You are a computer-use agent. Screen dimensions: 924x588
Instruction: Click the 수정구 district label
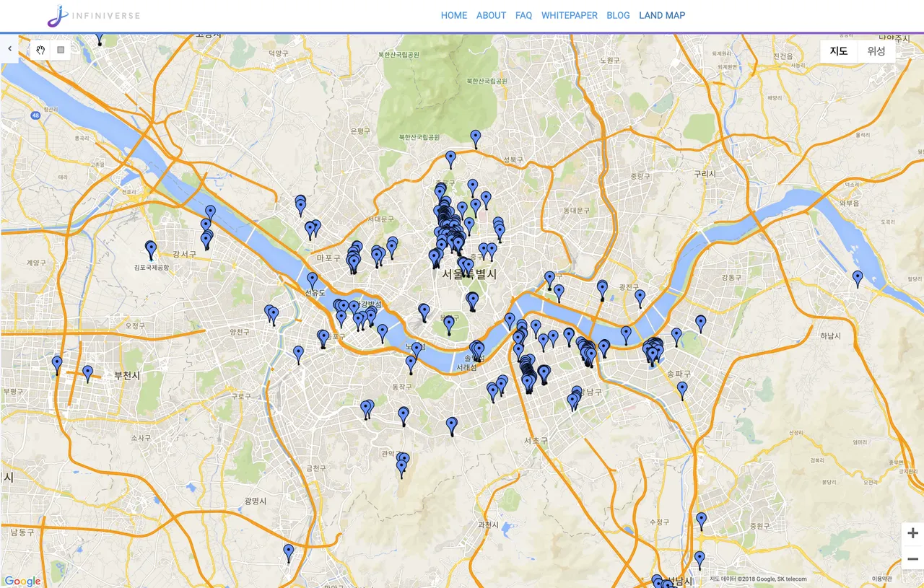point(659,522)
